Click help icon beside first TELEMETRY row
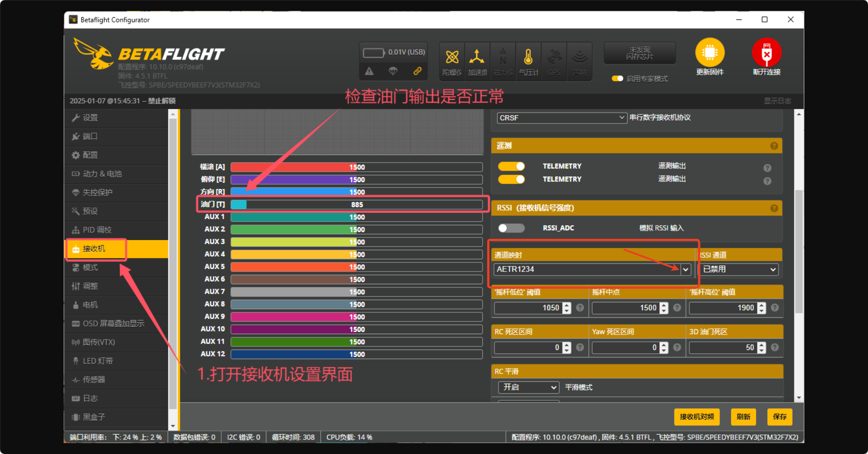The width and height of the screenshot is (868, 454). pyautogui.click(x=767, y=168)
